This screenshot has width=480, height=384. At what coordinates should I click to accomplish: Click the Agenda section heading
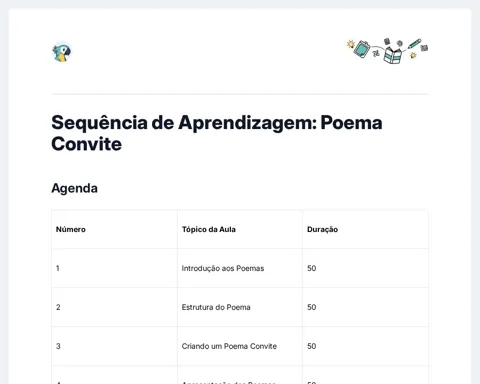point(74,188)
